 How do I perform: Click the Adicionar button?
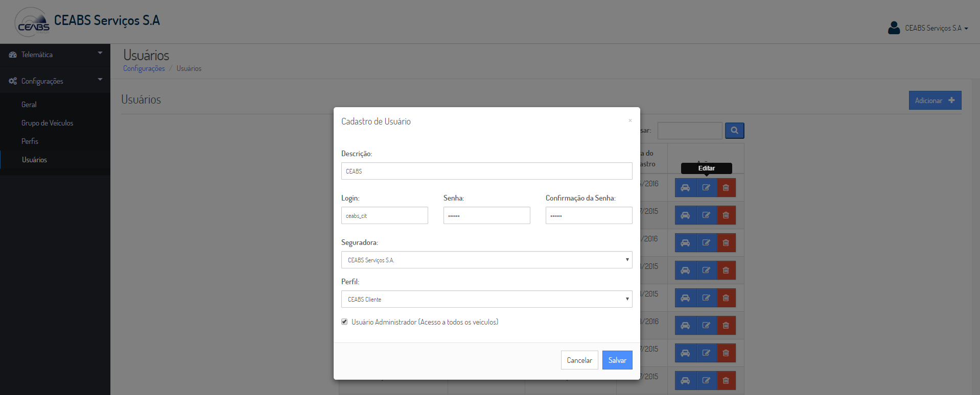[935, 101]
